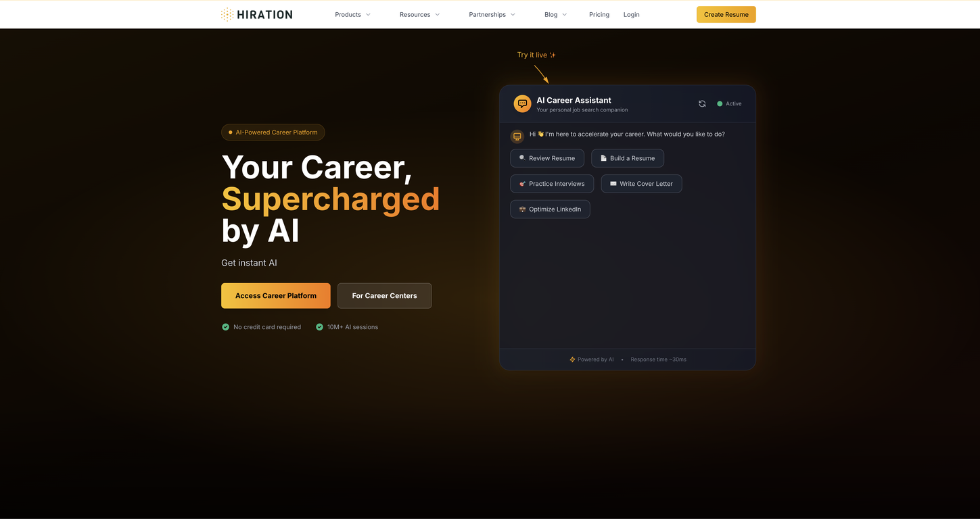
Task: Select the Write Cover Letter chip
Action: (x=641, y=184)
